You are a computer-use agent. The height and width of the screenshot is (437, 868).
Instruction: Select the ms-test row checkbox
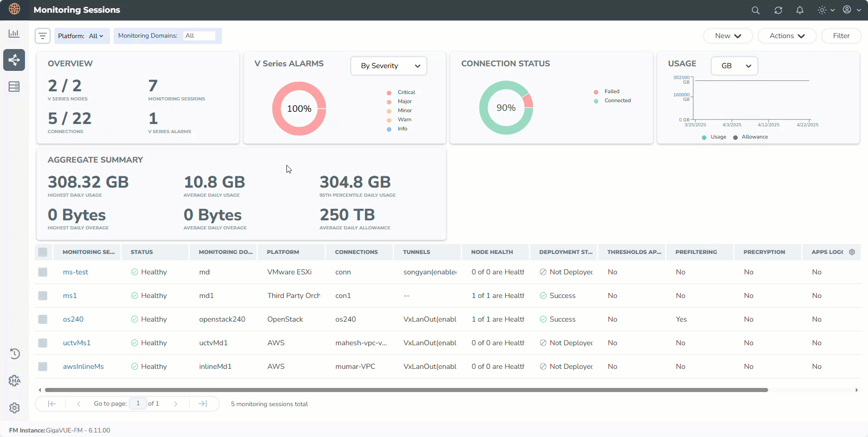click(x=43, y=272)
